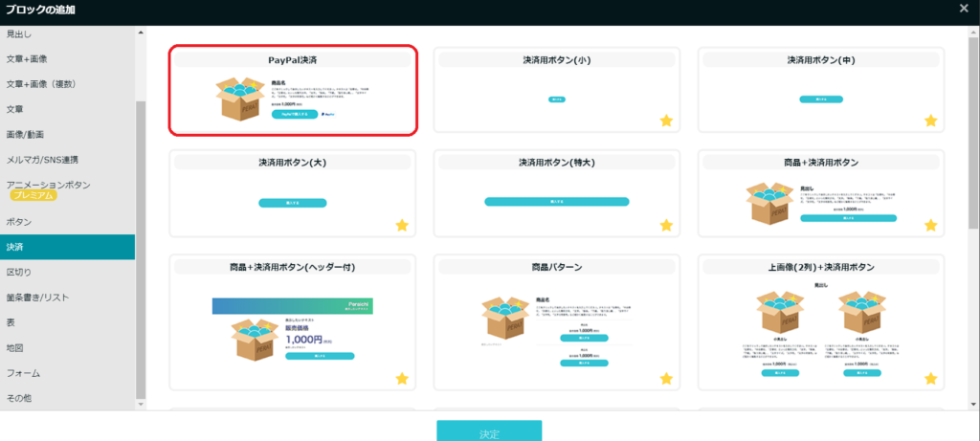Close the ブロックの追加 dialog
Image resolution: width=980 pixels, height=441 pixels.
963,9
